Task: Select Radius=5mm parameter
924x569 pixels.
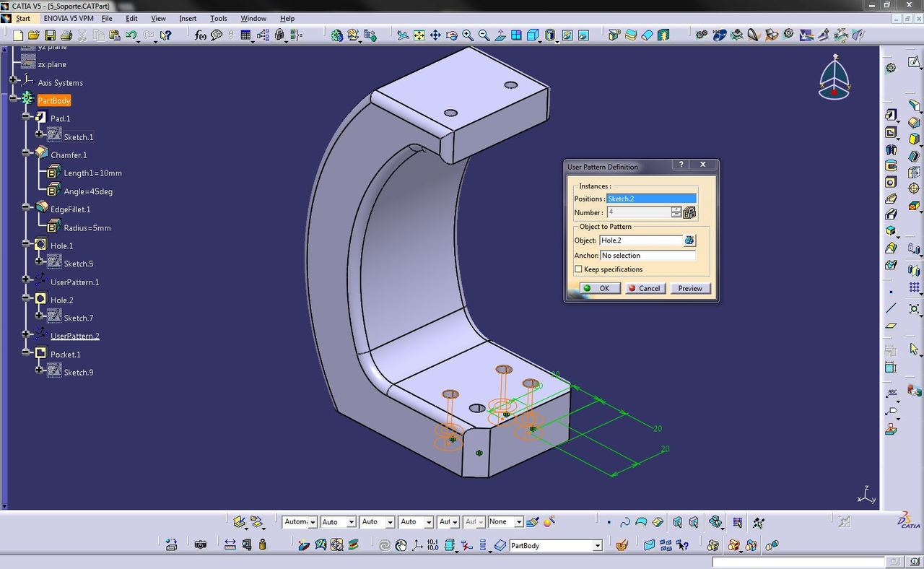Action: coord(87,228)
